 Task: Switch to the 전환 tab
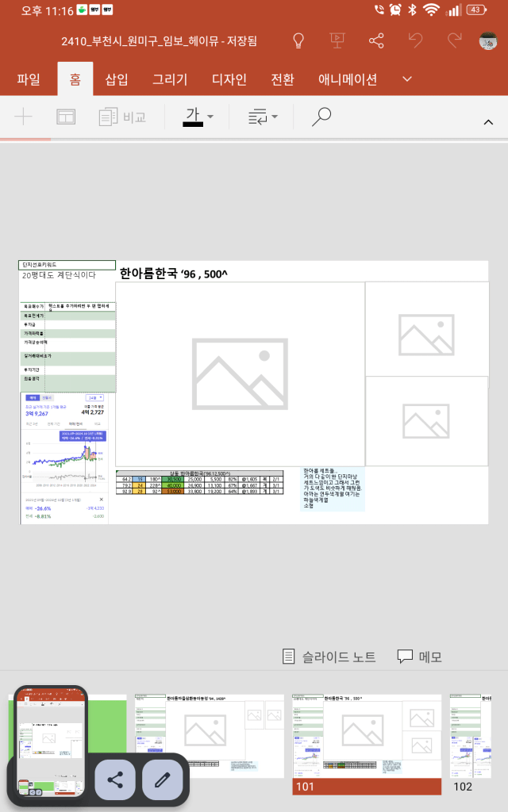click(x=283, y=79)
